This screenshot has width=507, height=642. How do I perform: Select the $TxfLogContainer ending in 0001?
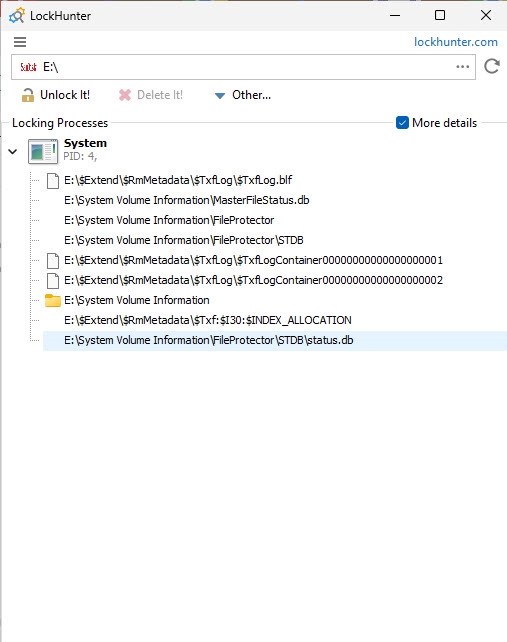254,260
